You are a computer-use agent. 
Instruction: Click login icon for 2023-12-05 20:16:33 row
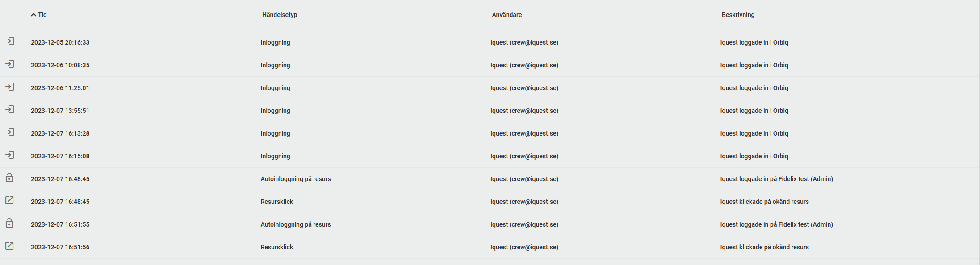click(x=9, y=41)
